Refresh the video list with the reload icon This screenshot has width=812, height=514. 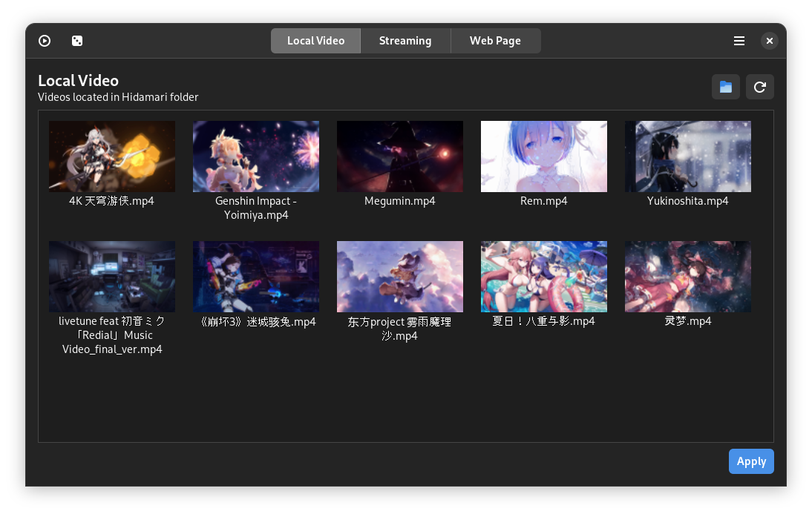pyautogui.click(x=760, y=87)
